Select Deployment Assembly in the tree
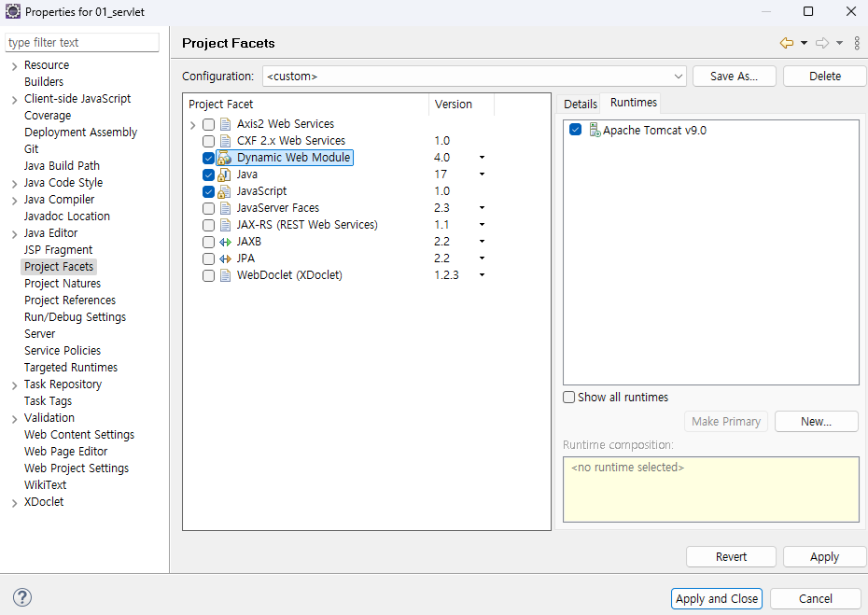The width and height of the screenshot is (868, 615). click(80, 133)
